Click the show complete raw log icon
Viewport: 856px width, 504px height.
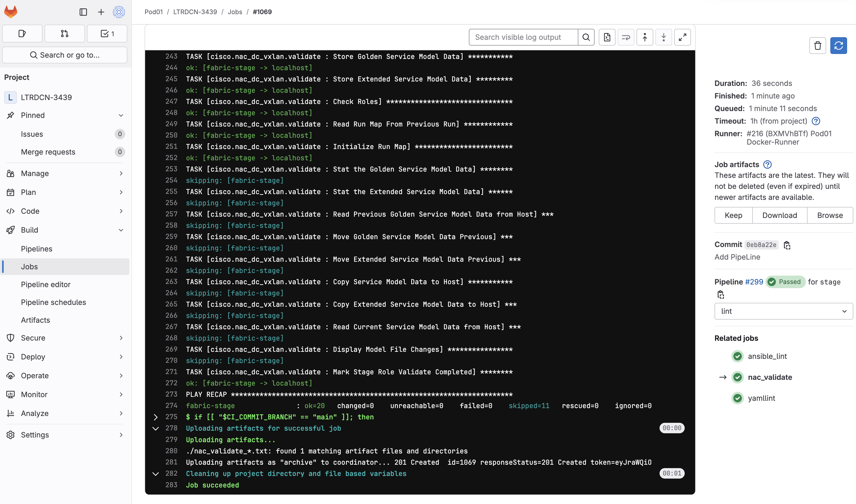click(x=607, y=37)
